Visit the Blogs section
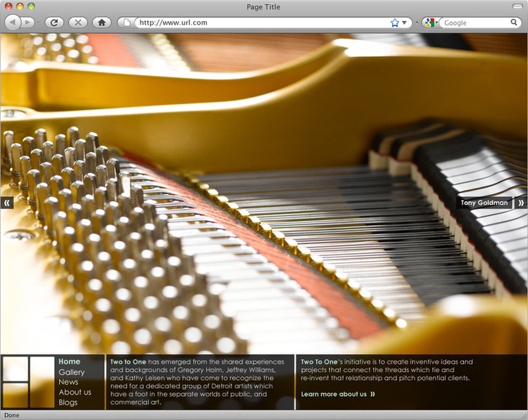This screenshot has width=528, height=420. [x=68, y=402]
